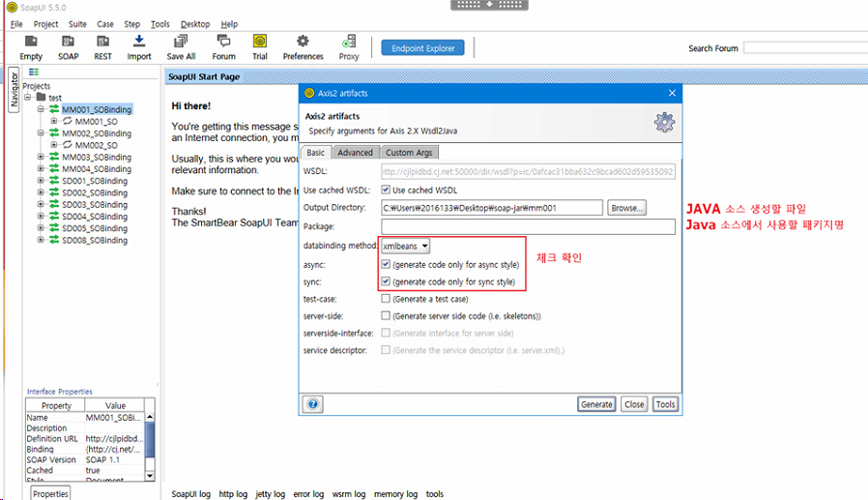The image size is (868, 500).
Task: Switch to the Custom Args tab
Action: click(409, 153)
